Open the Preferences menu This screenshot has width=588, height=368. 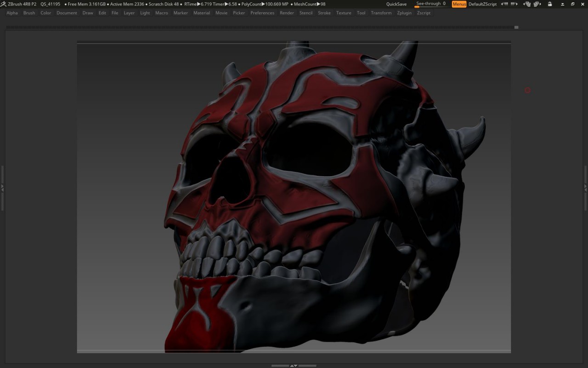click(x=262, y=13)
